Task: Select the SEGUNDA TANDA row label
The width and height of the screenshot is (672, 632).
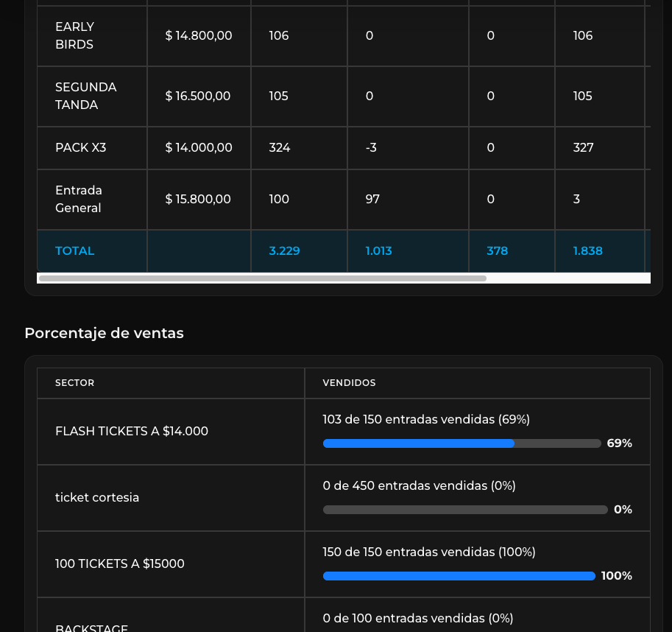Action: (x=85, y=96)
